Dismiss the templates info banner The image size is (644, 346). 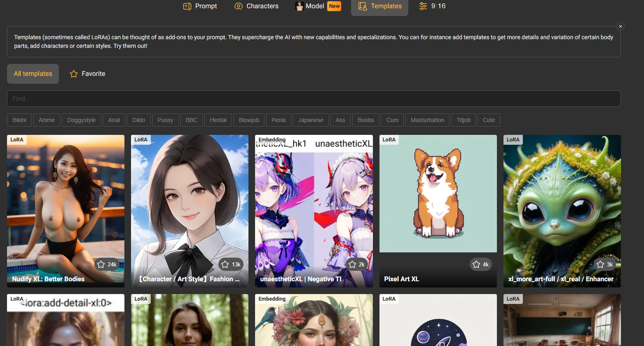point(620,26)
